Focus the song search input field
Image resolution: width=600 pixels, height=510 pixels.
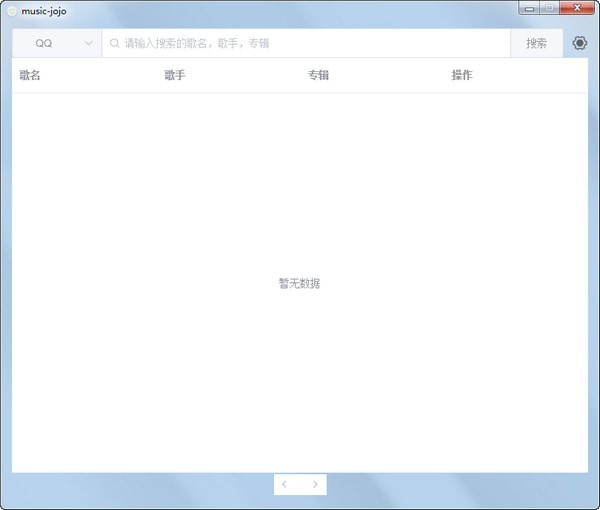[x=306, y=43]
